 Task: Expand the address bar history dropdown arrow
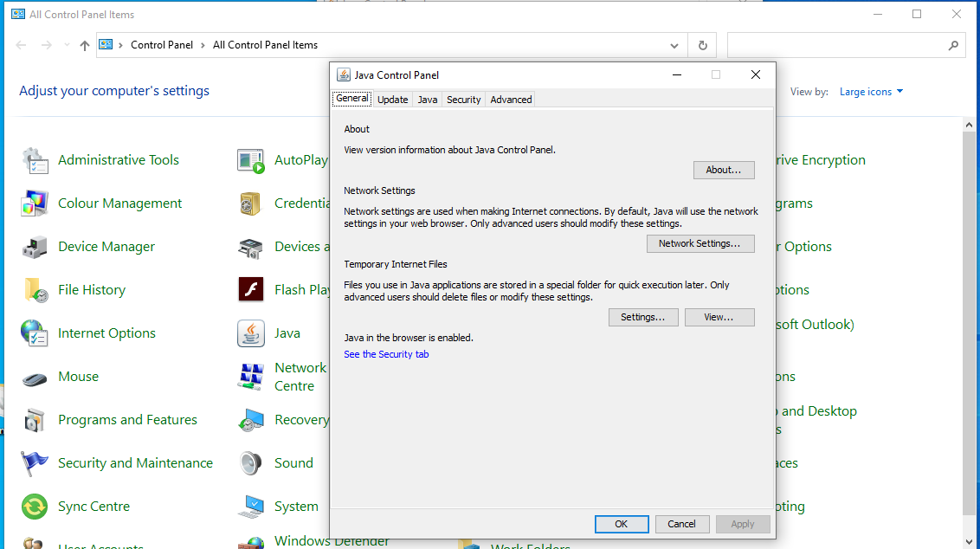(x=675, y=46)
